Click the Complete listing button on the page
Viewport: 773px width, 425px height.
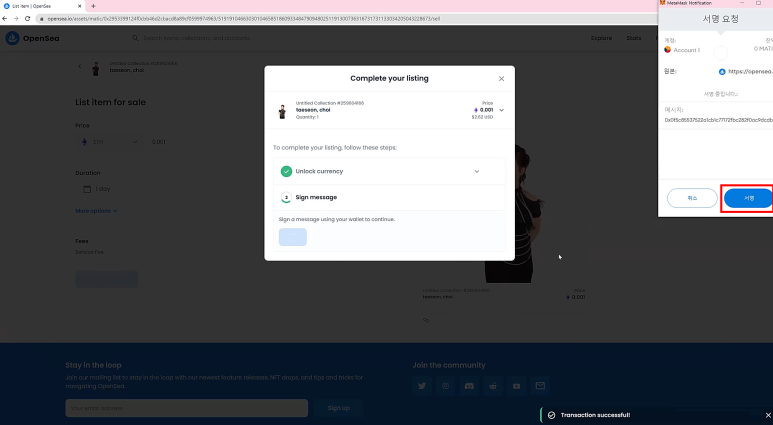pyautogui.click(x=106, y=279)
